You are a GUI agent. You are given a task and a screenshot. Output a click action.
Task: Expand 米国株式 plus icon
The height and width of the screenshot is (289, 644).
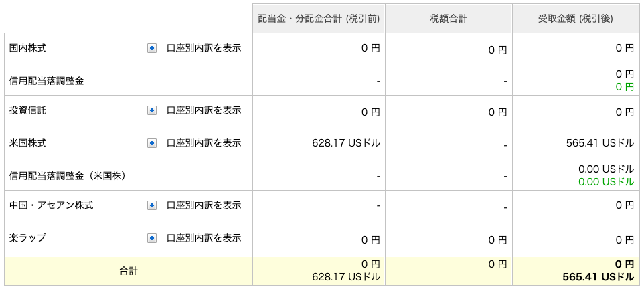point(152,143)
